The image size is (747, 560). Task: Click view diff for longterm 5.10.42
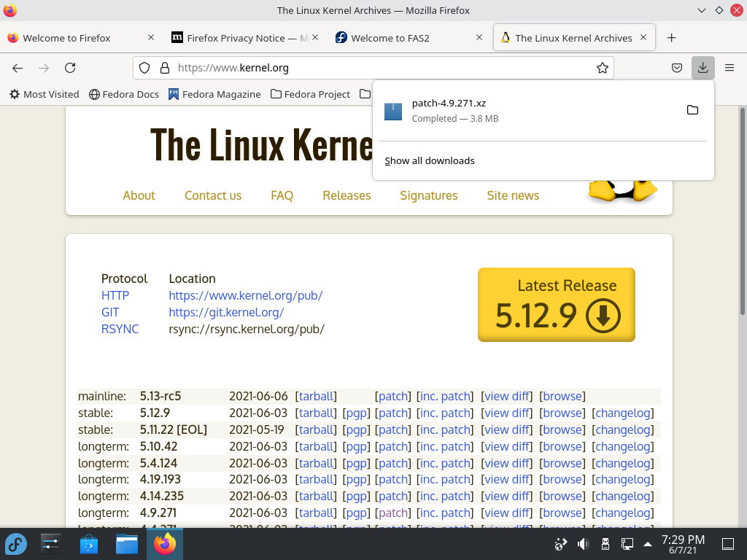(x=507, y=446)
